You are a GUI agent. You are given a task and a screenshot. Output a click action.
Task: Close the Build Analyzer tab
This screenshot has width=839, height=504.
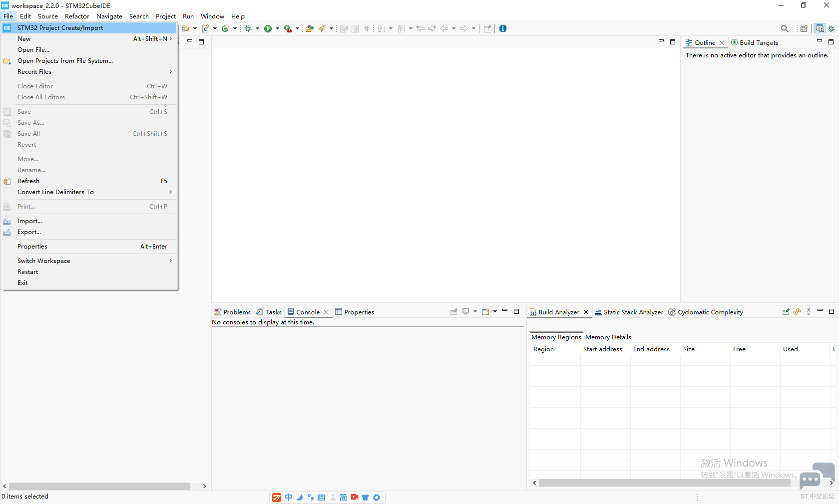(x=586, y=312)
